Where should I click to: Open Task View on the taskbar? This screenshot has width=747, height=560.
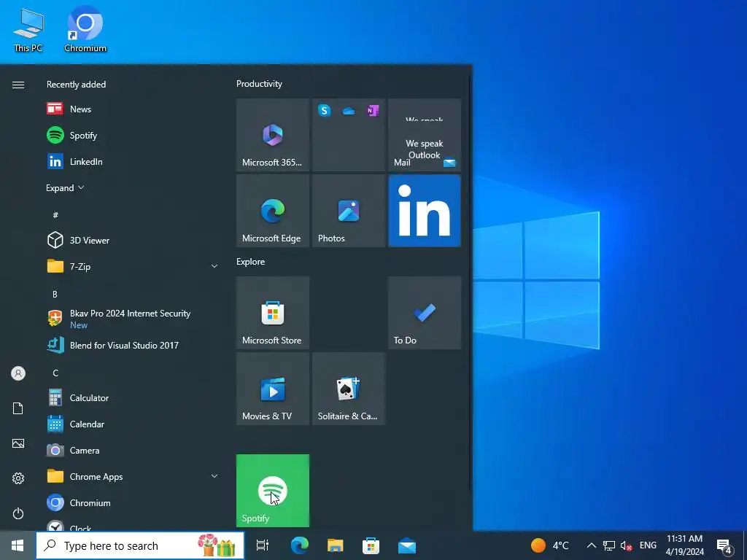tap(263, 545)
